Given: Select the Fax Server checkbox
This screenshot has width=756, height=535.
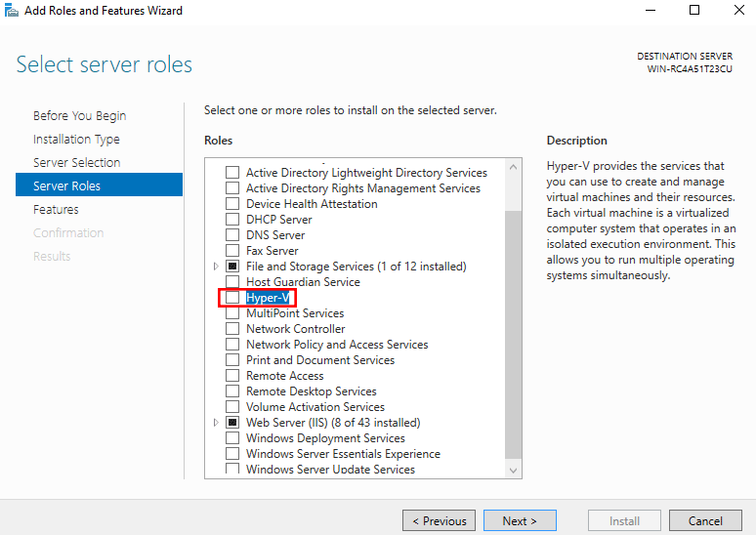Looking at the screenshot, I should point(232,251).
